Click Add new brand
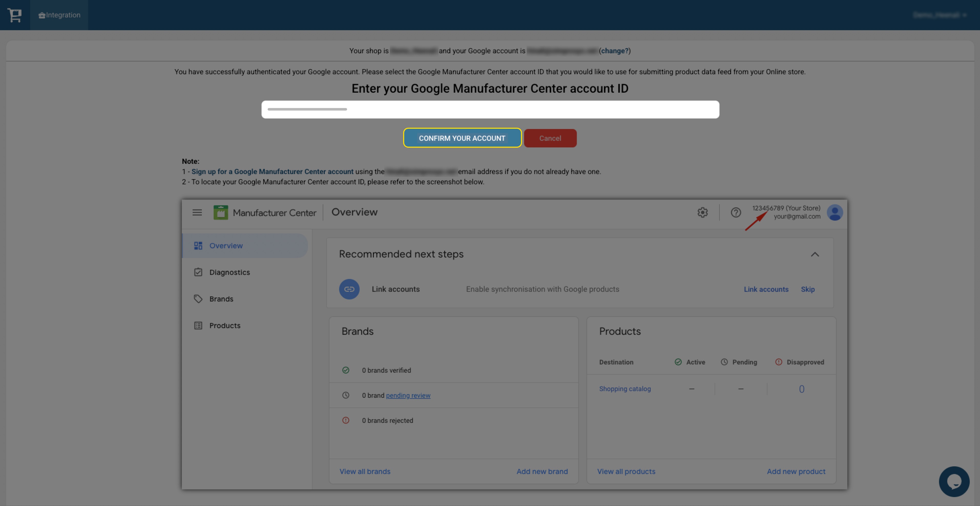Screen dimensions: 980x506 (x=542, y=471)
